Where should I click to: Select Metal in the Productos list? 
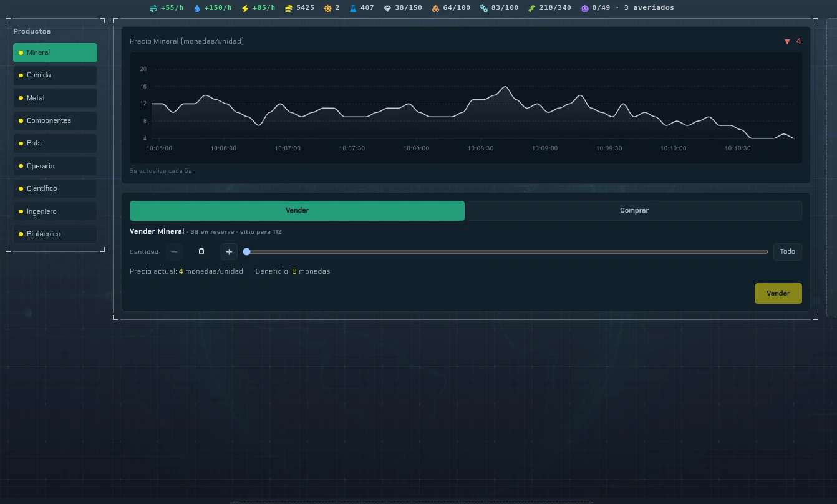(55, 98)
